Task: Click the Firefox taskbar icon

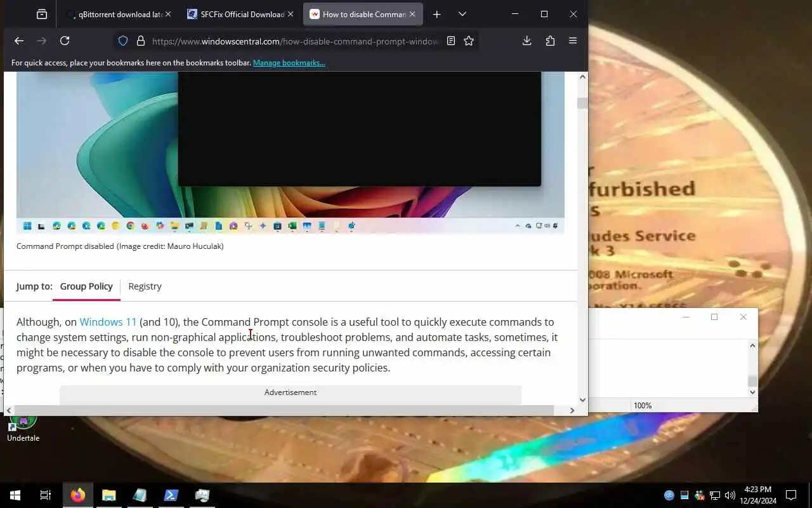Action: click(78, 495)
